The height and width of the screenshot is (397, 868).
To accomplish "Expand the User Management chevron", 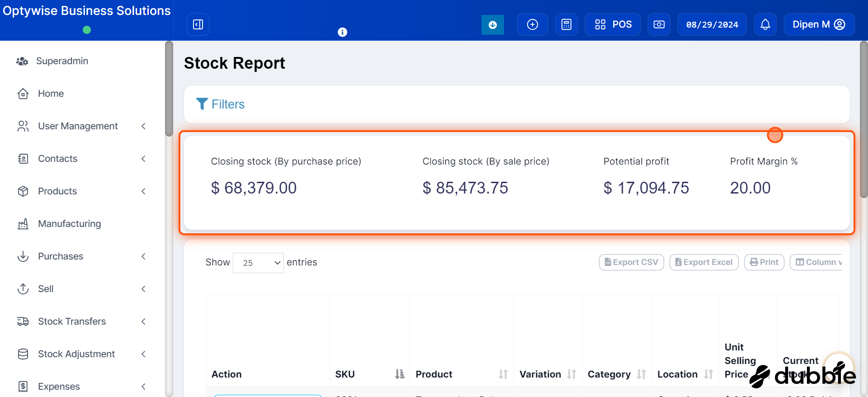I will pos(143,126).
